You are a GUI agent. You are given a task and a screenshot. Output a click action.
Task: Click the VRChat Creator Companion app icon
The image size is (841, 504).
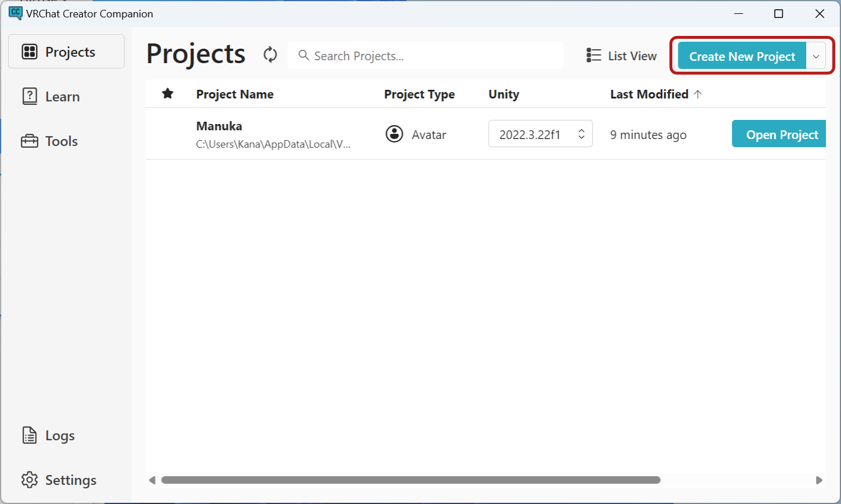pyautogui.click(x=15, y=13)
